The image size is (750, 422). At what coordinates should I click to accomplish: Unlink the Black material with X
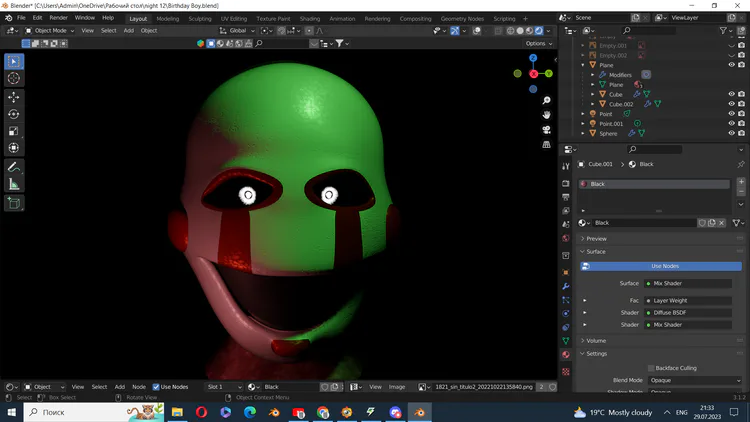722,223
